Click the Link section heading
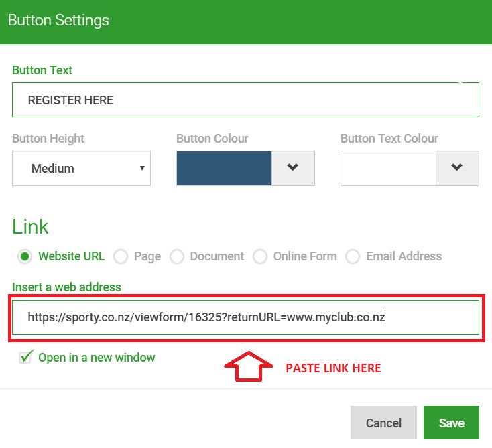Image resolution: width=492 pixels, height=448 pixels. [30, 226]
